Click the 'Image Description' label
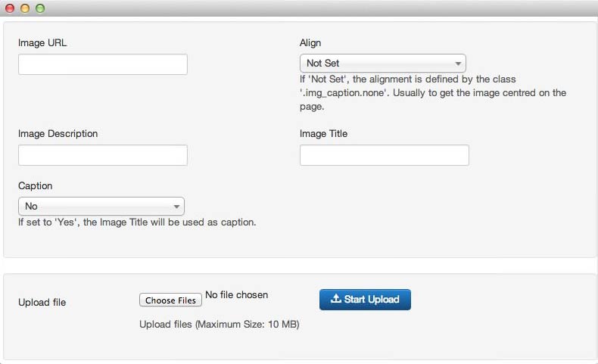598x364 pixels. (x=58, y=134)
